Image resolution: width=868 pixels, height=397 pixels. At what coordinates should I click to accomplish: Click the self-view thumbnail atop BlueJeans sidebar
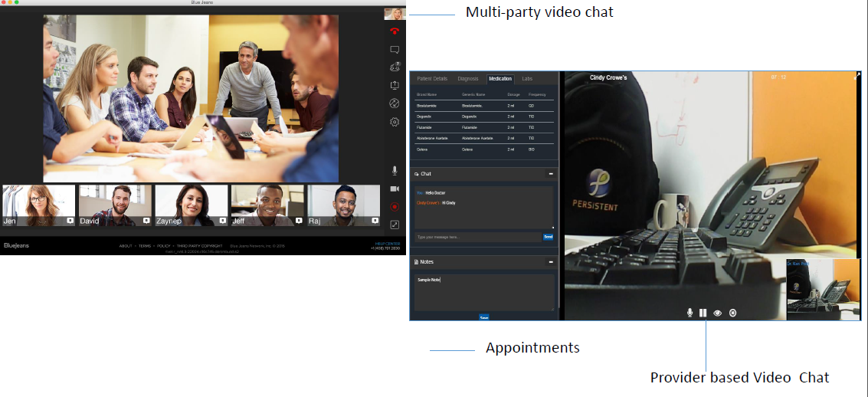395,14
